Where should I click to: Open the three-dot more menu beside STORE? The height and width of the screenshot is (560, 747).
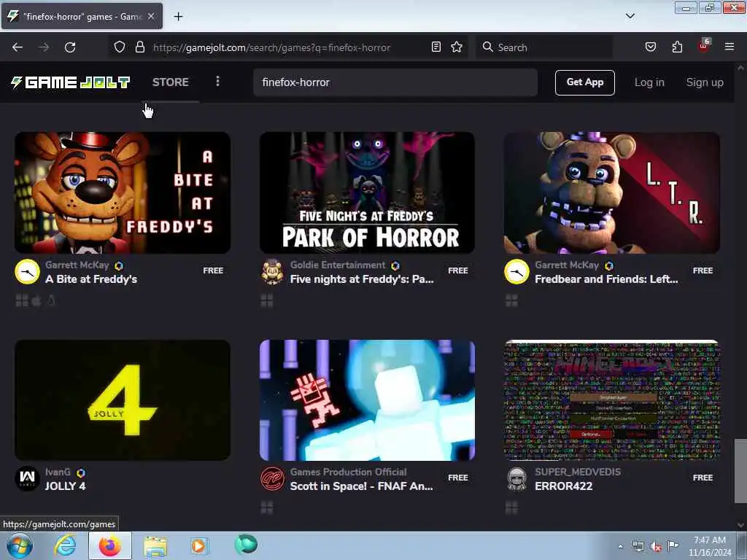pyautogui.click(x=217, y=82)
